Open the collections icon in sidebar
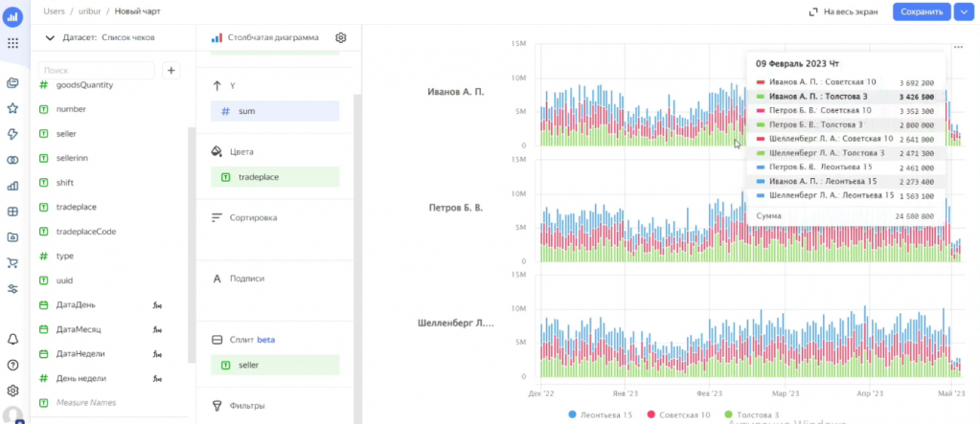 12,82
